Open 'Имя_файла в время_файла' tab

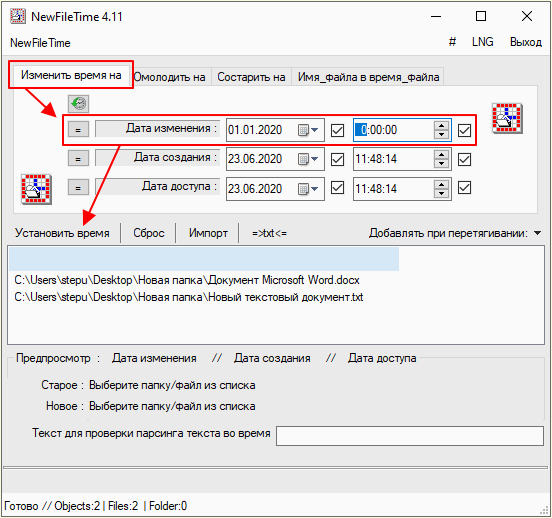point(368,77)
